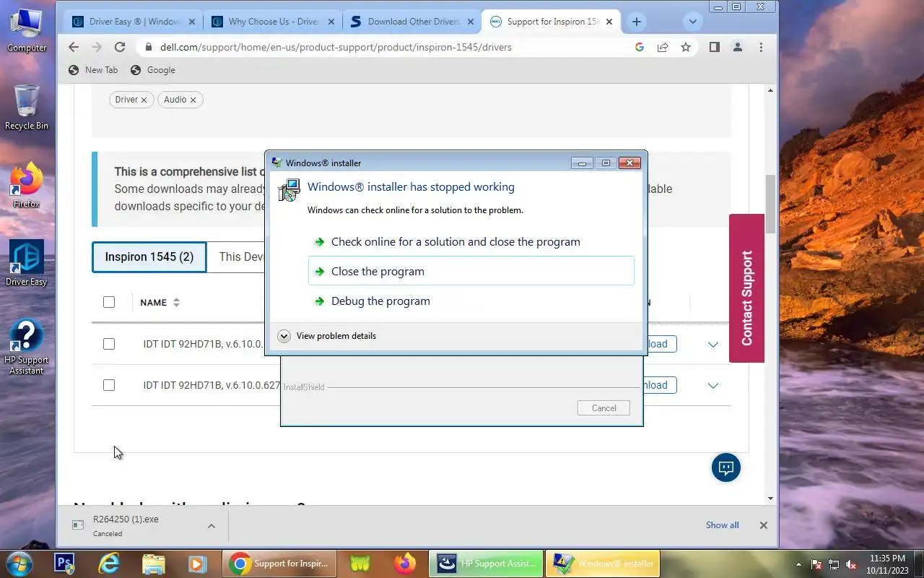Open Chrome tab search dropdown
Viewport: 924px width, 578px height.
pos(693,22)
